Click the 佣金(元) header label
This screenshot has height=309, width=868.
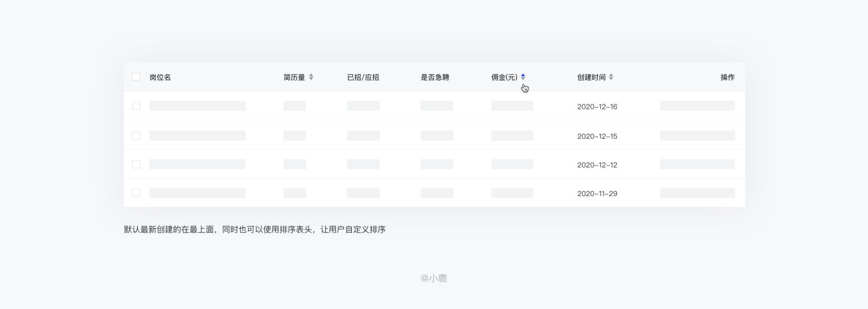coord(505,77)
